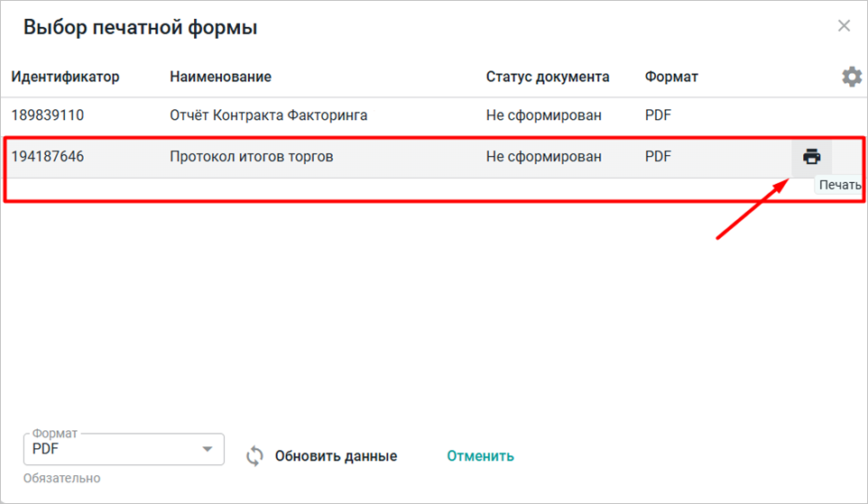Click Не сформирован status in the Протокол row
The width and height of the screenshot is (868, 504).
[543, 157]
